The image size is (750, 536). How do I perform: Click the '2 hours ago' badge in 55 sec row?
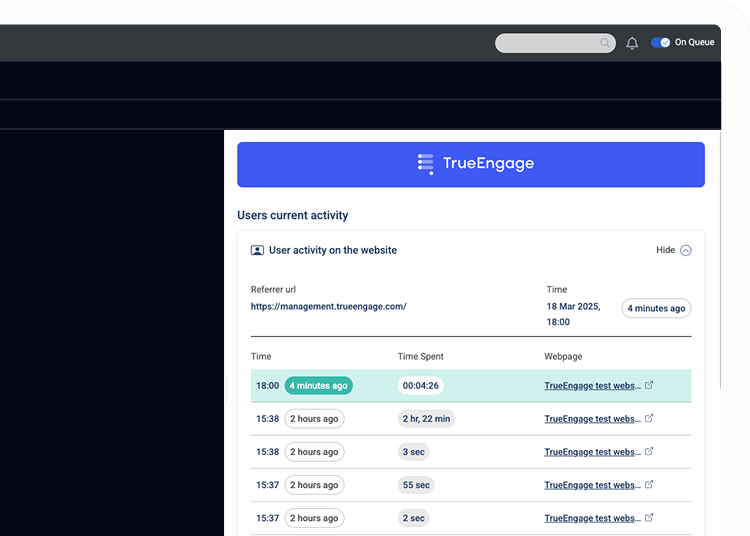click(x=314, y=485)
